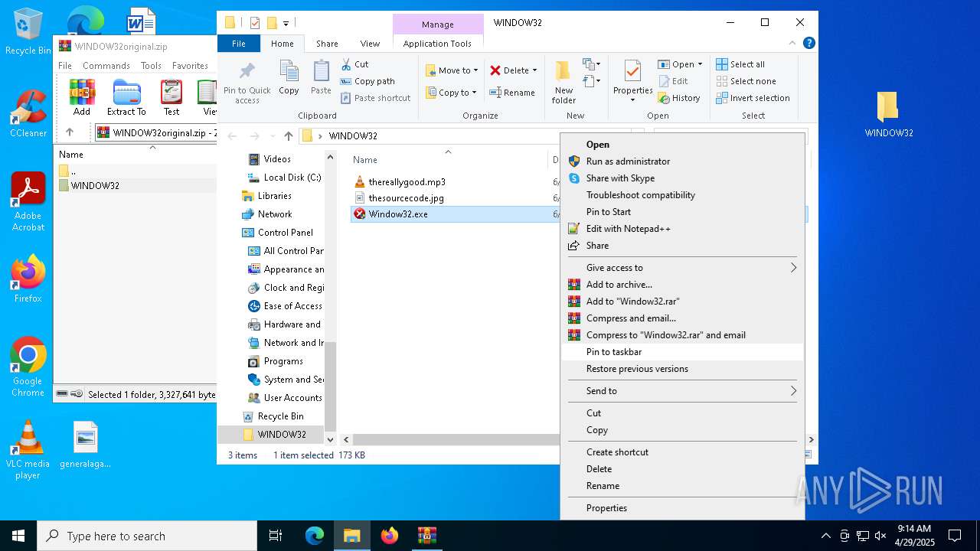The height and width of the screenshot is (551, 980).
Task: Click the History ribbon button
Action: click(x=679, y=98)
